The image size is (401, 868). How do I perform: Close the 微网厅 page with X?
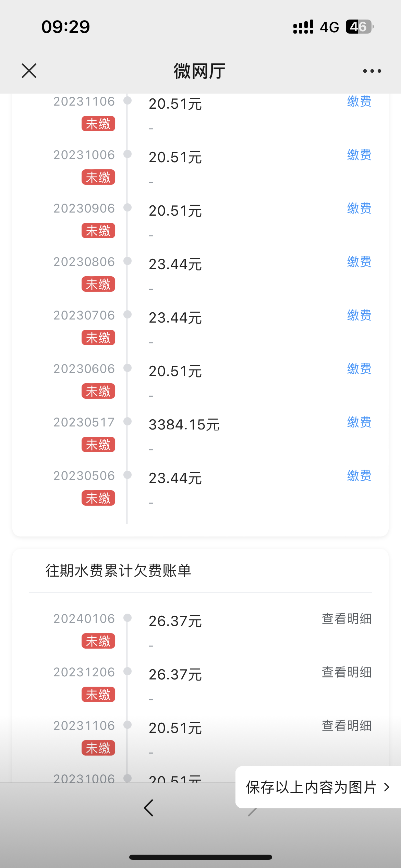29,71
